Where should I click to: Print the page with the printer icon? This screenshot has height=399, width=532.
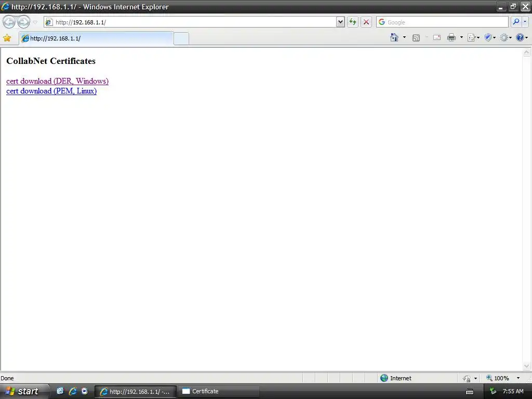(451, 37)
